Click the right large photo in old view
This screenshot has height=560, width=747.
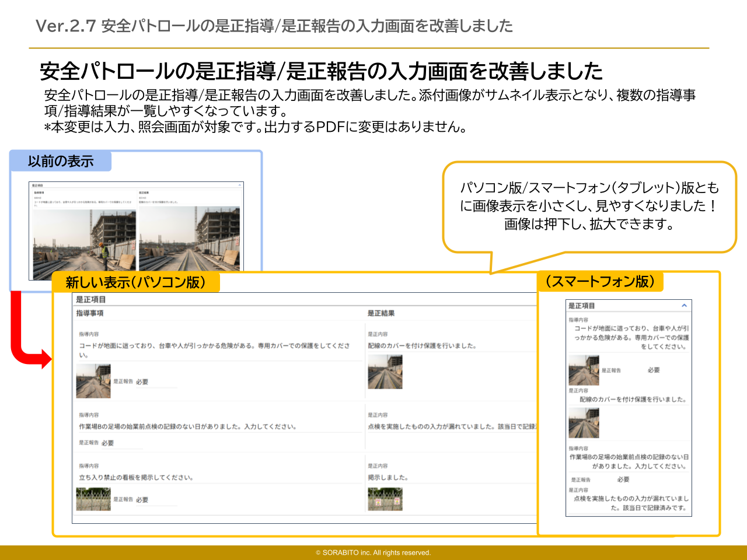[x=189, y=239]
